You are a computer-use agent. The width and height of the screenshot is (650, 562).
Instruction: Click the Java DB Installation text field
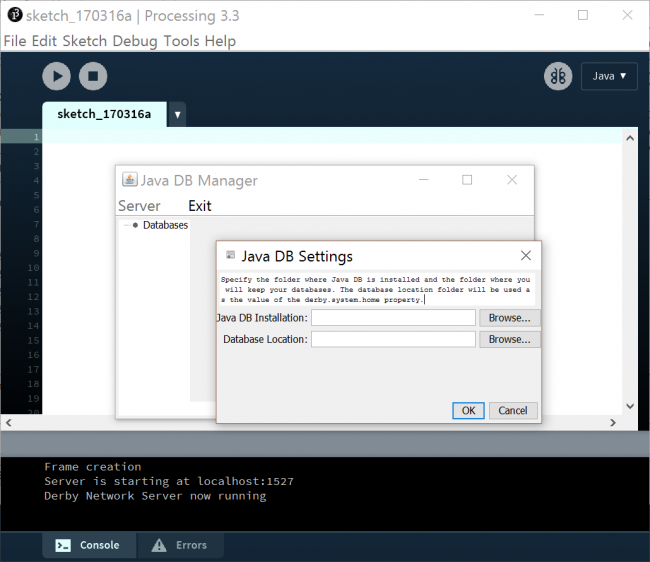393,318
